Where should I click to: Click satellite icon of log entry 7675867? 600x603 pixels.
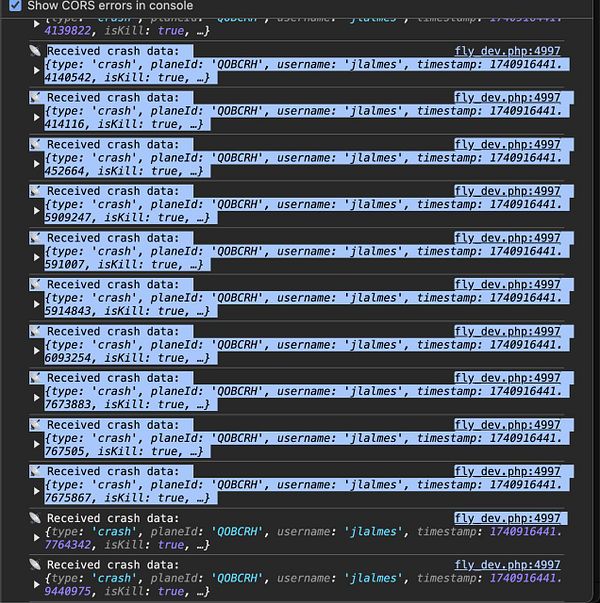pyautogui.click(x=35, y=471)
